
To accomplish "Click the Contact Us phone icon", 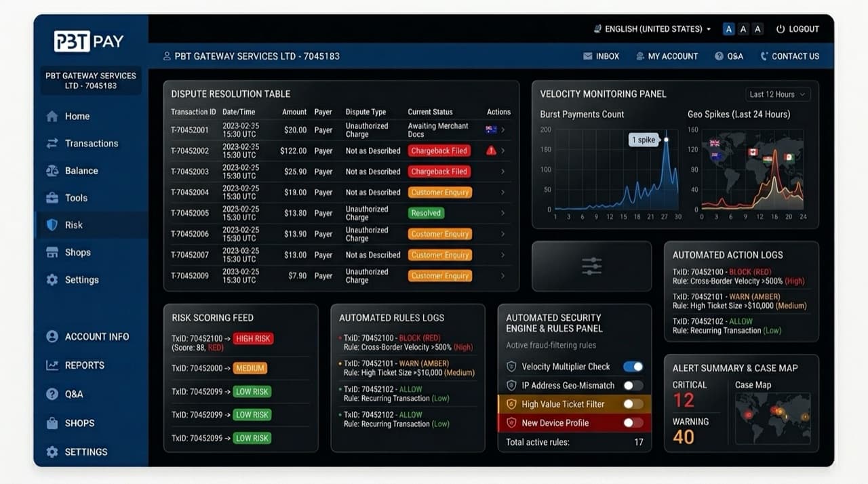I will click(x=764, y=56).
